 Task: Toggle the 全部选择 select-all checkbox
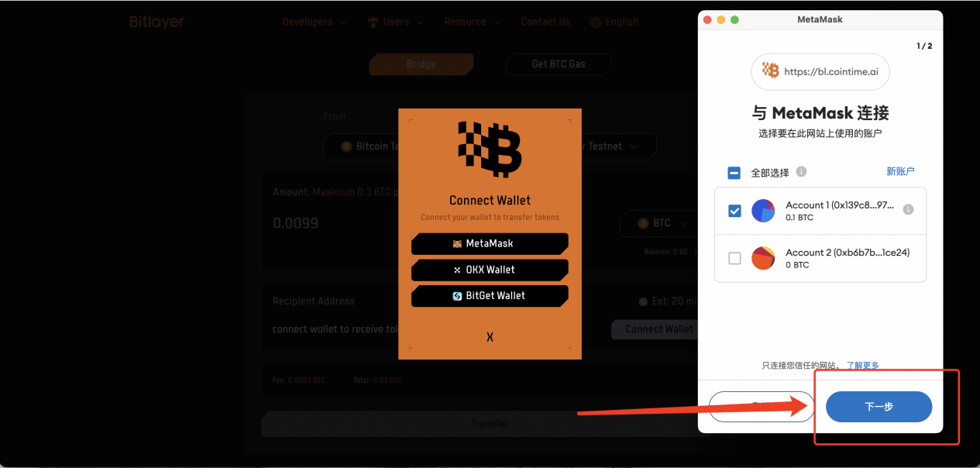(x=734, y=173)
